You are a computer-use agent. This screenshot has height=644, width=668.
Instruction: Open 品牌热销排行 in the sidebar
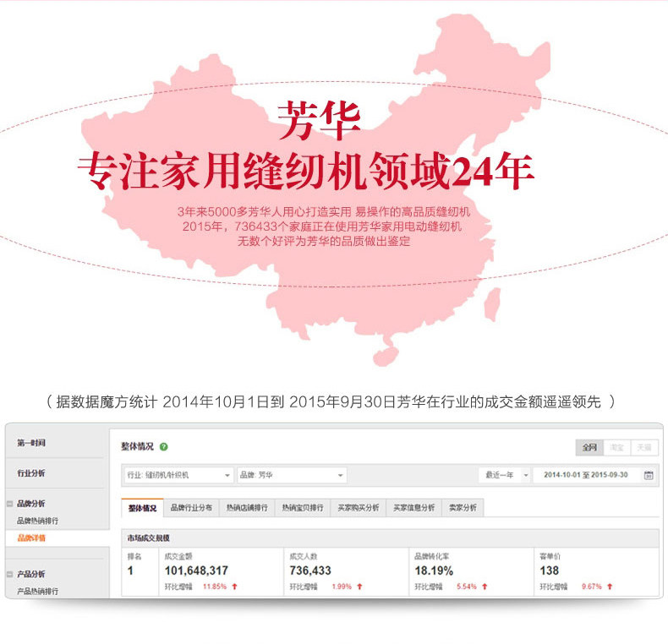[37, 521]
